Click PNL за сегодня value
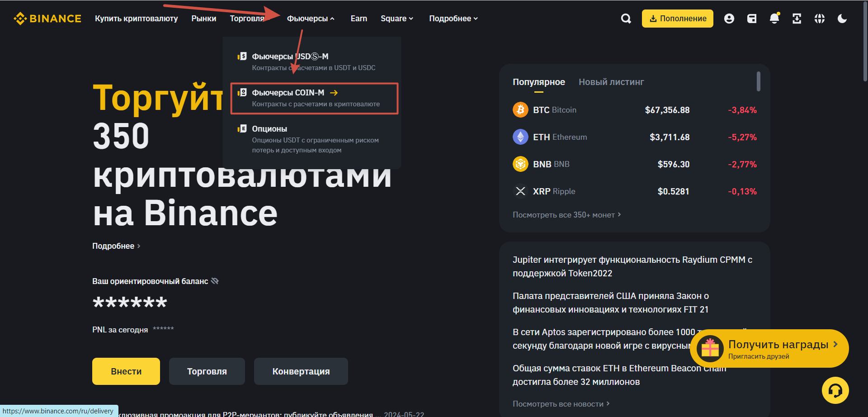 point(163,329)
